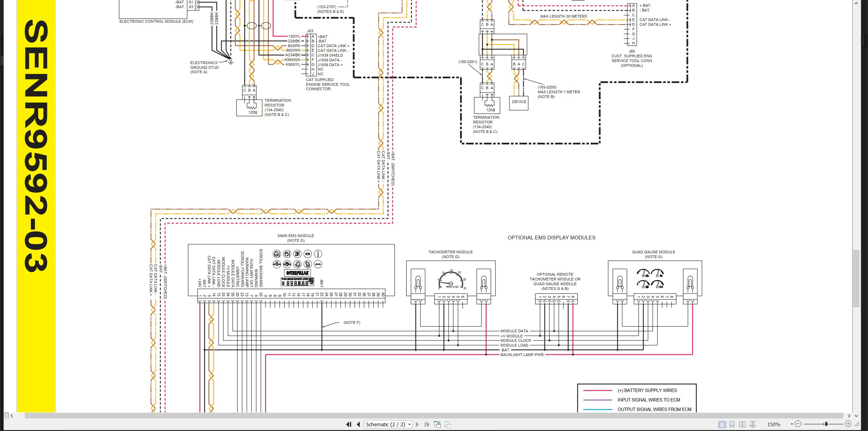Click the OPTIONAL EMS DISPLAY MODULES heading

[551, 238]
